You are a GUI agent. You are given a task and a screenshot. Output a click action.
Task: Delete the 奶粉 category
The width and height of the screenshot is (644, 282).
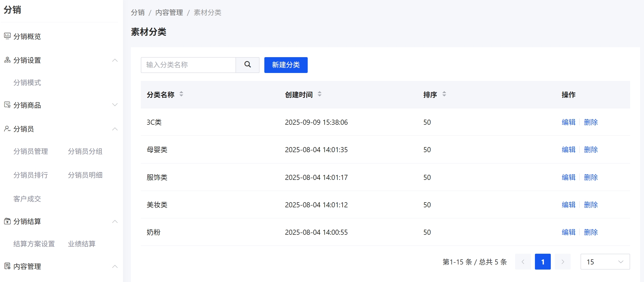(591, 232)
